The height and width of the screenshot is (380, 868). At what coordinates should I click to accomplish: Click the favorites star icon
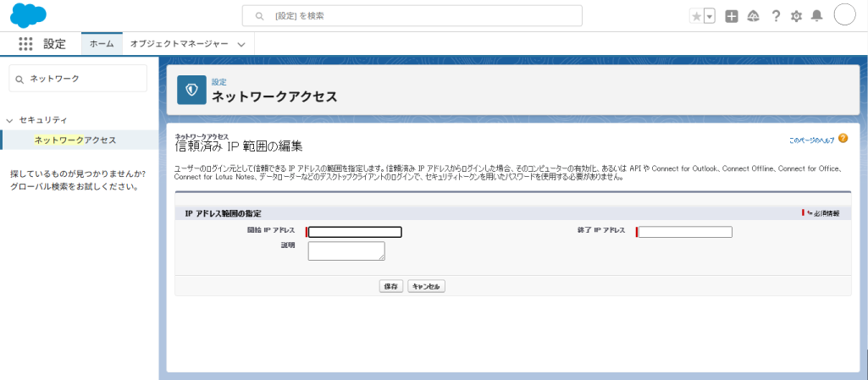(x=696, y=16)
